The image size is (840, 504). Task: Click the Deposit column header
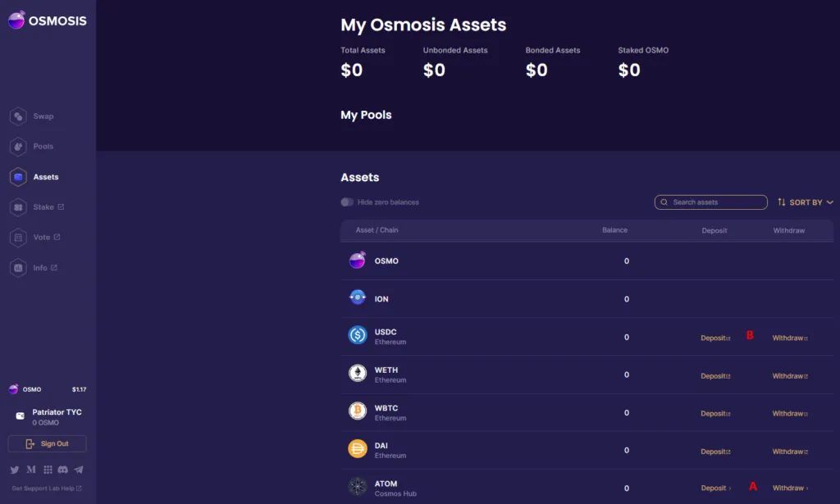point(714,230)
